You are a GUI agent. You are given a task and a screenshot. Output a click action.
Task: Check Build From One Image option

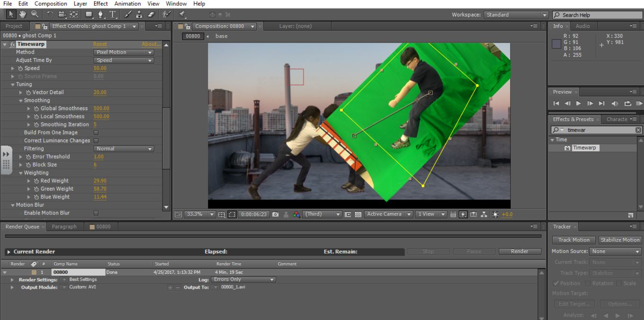95,132
